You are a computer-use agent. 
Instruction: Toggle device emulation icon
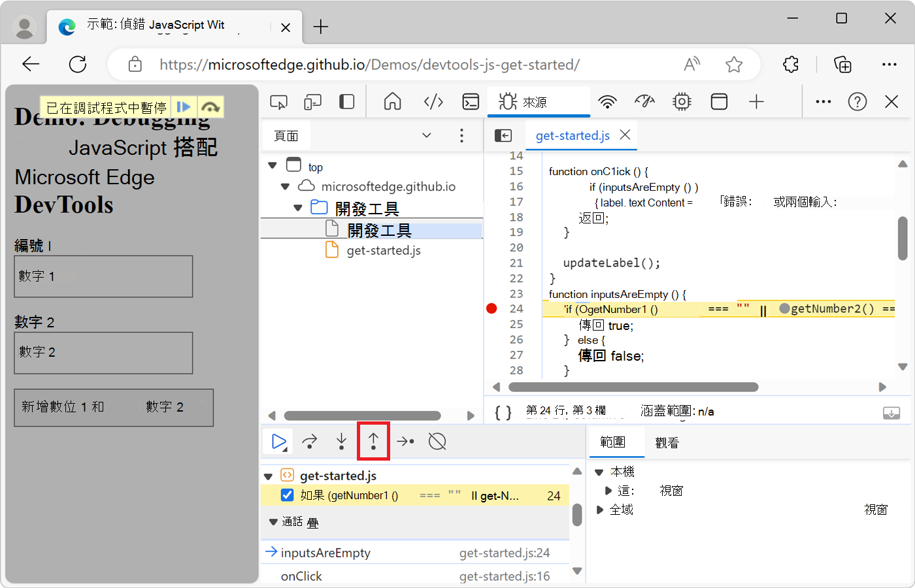pyautogui.click(x=313, y=102)
